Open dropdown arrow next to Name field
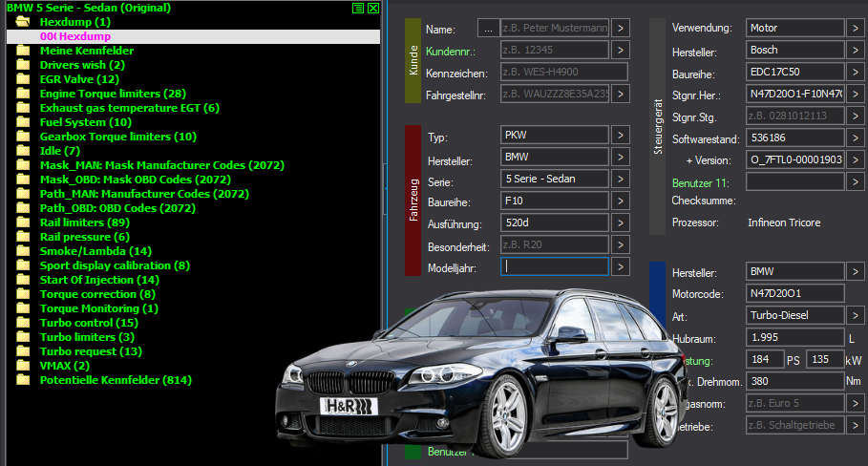868x466 pixels. pos(621,28)
